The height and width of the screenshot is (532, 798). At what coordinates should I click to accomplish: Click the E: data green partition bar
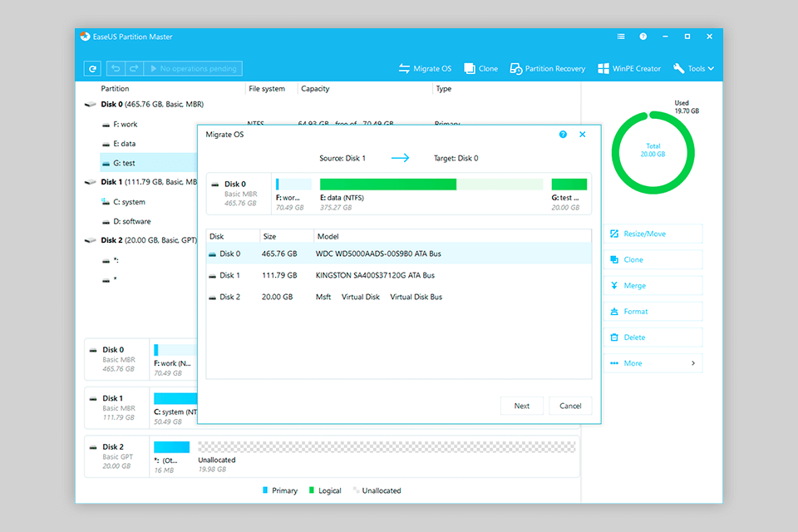coord(388,185)
